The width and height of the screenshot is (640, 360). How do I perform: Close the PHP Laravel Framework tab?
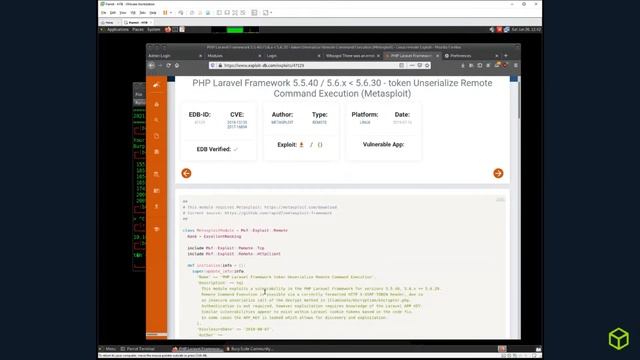pos(437,56)
